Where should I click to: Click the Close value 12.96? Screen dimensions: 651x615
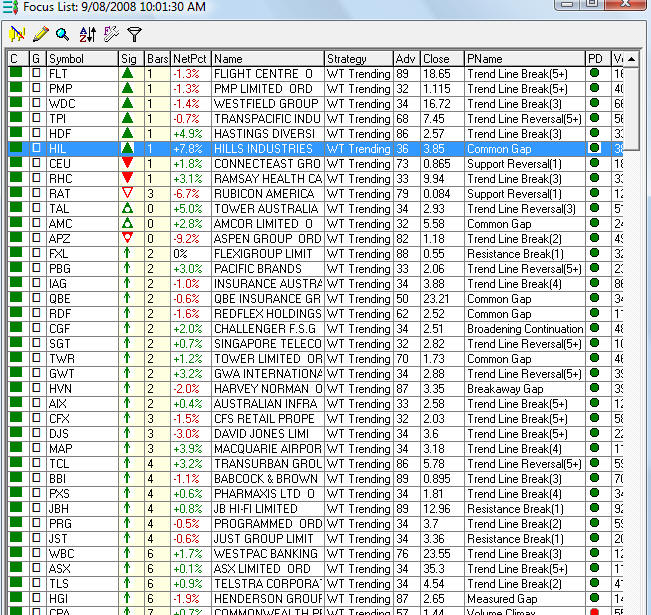(442, 509)
